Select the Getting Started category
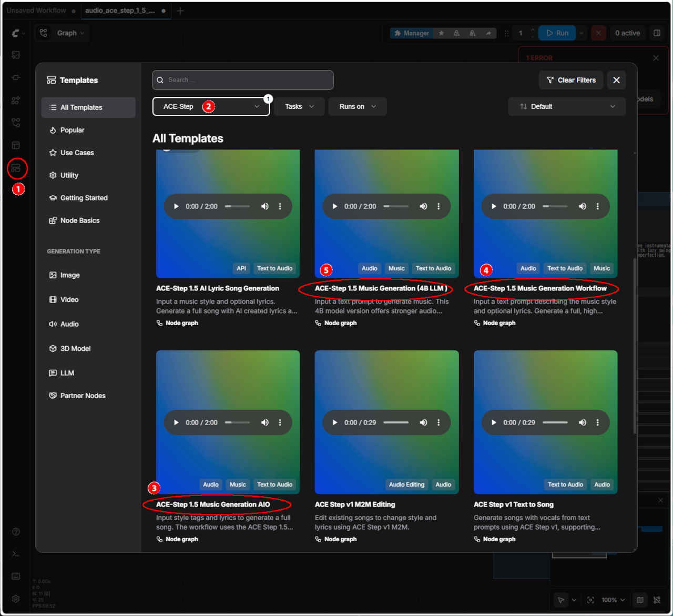 click(x=88, y=198)
